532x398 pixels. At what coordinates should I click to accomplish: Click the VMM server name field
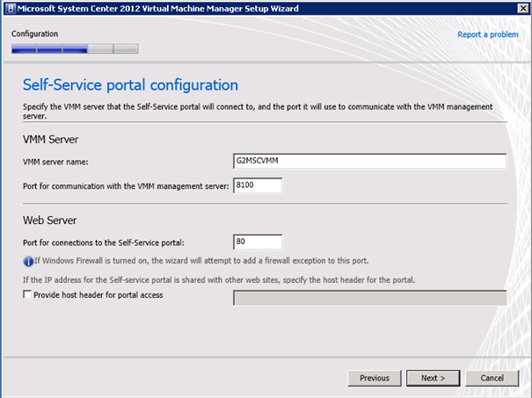(x=370, y=161)
